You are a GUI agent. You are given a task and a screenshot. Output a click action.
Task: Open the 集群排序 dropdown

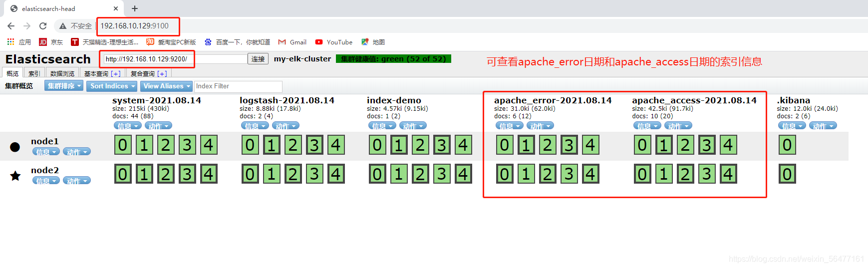tap(64, 86)
